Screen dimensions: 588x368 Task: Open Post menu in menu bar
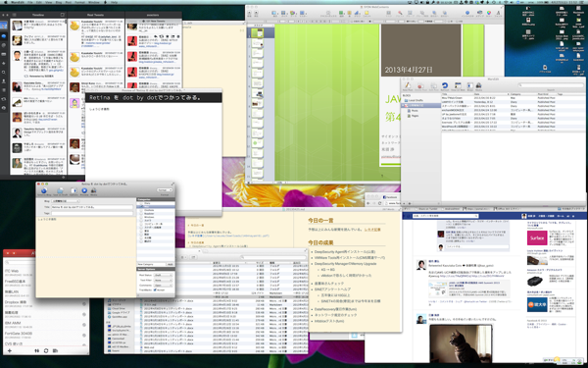(69, 2)
